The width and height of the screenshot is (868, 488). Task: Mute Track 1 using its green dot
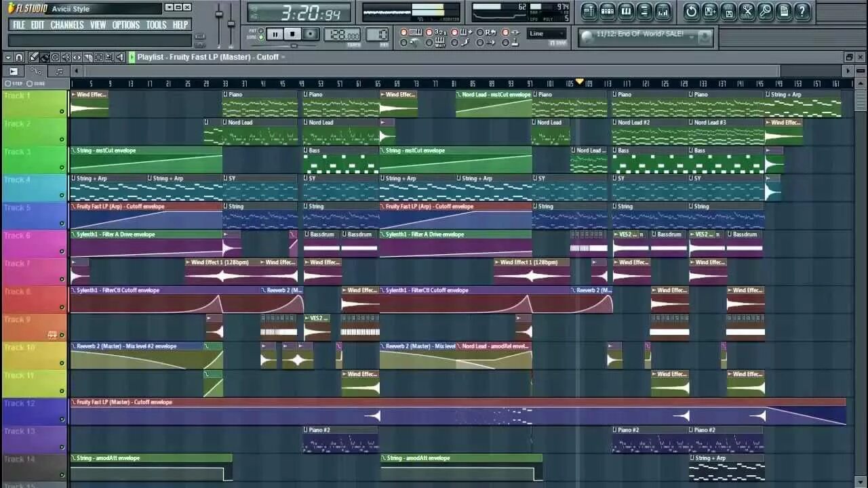[x=62, y=111]
